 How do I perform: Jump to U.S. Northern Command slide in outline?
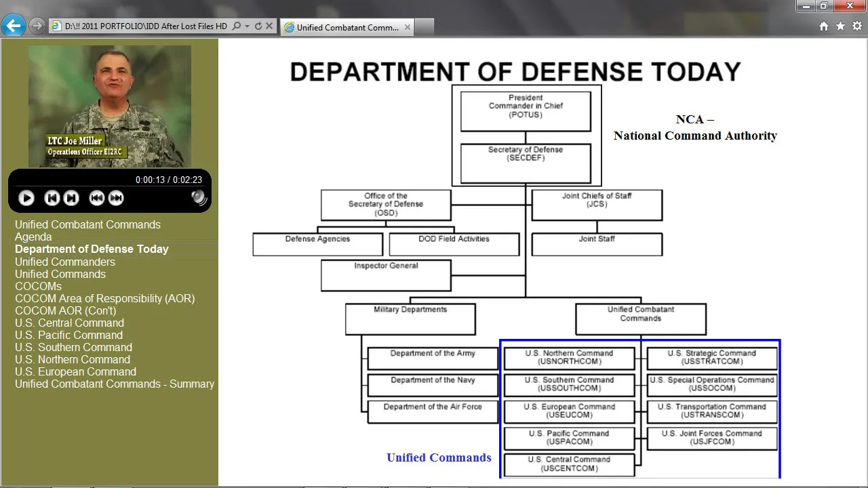click(x=73, y=359)
